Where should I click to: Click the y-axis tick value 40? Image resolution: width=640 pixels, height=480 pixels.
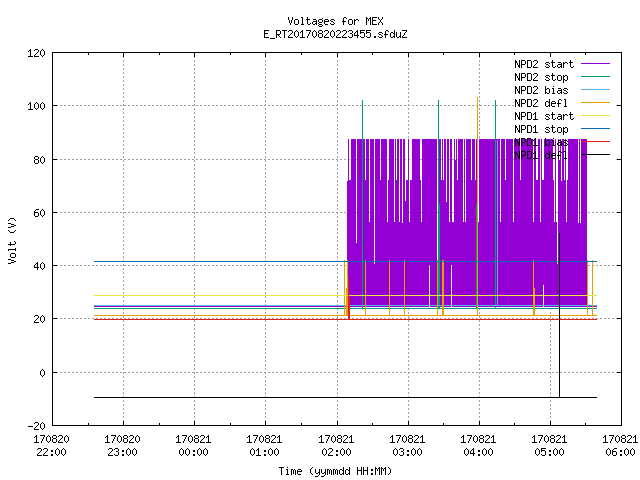click(39, 266)
